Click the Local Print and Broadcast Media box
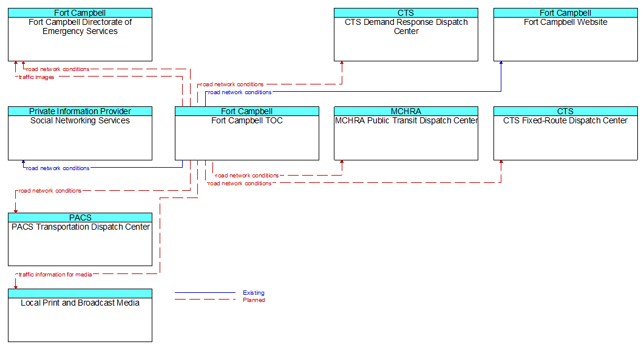Viewport: 644px width, 350px height. 80,315
